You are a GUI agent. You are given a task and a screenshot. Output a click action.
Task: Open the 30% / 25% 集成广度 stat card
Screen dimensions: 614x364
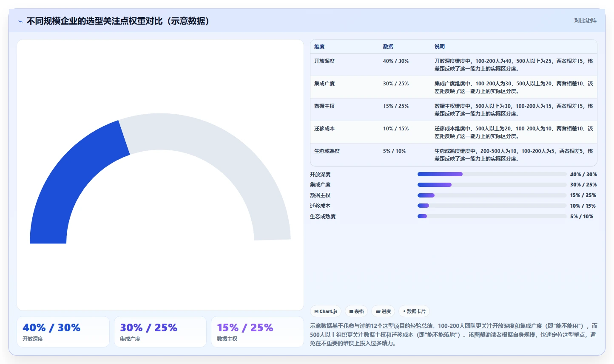160,332
